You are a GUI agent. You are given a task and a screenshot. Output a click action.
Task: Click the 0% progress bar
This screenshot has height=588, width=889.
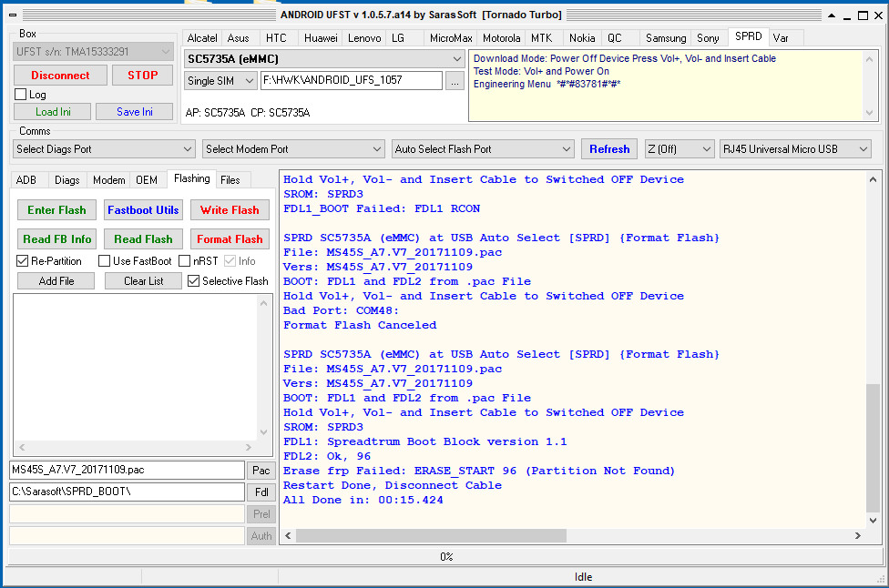point(445,557)
